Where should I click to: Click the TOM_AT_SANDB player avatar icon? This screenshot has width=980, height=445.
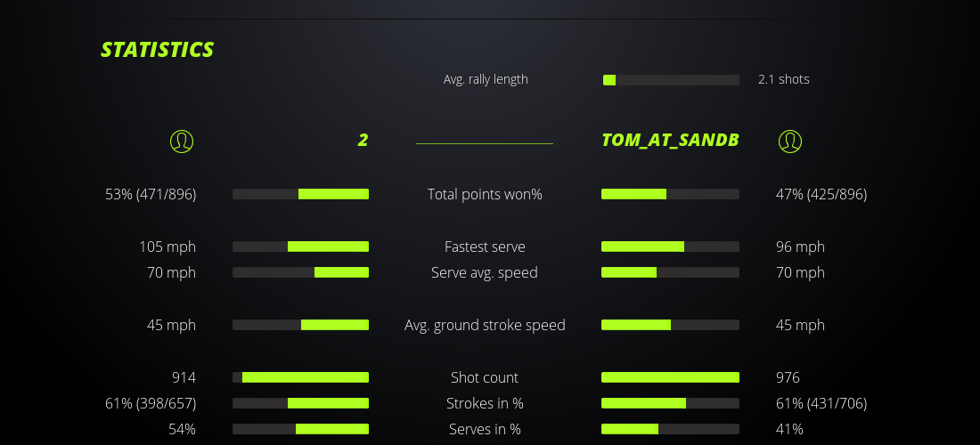pos(790,141)
